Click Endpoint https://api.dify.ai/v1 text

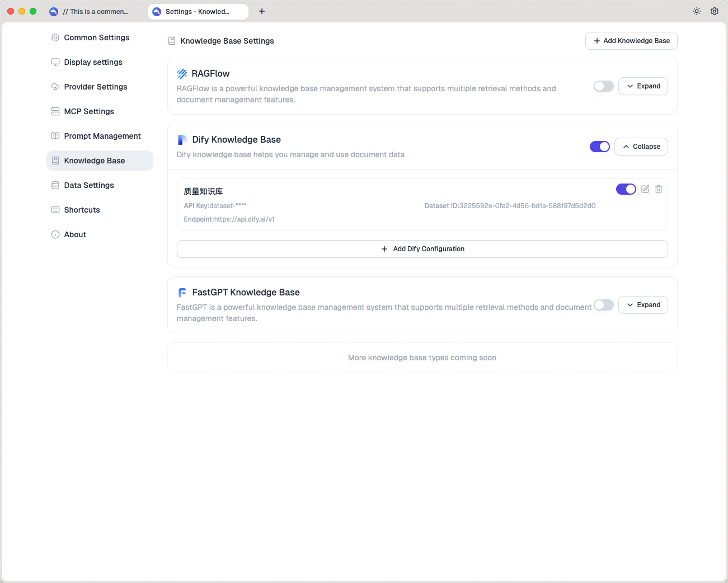click(229, 219)
